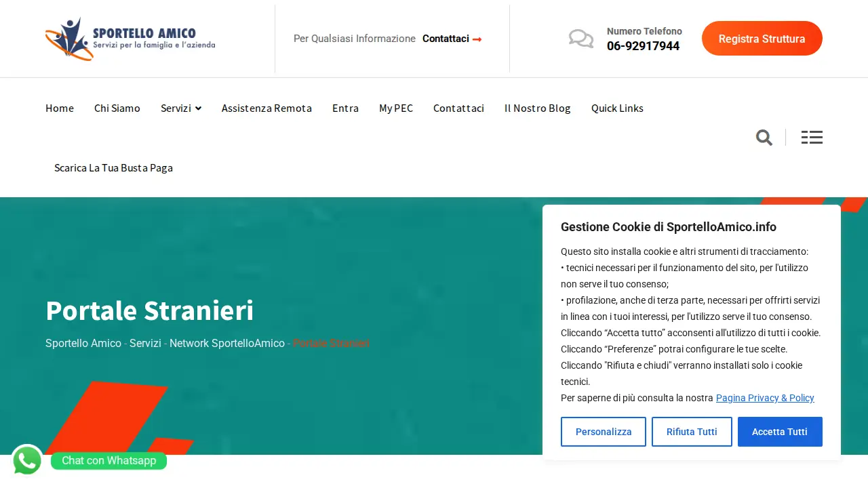The width and height of the screenshot is (868, 488).
Task: Reject cookies with Rifiuta Tutti
Action: [692, 432]
